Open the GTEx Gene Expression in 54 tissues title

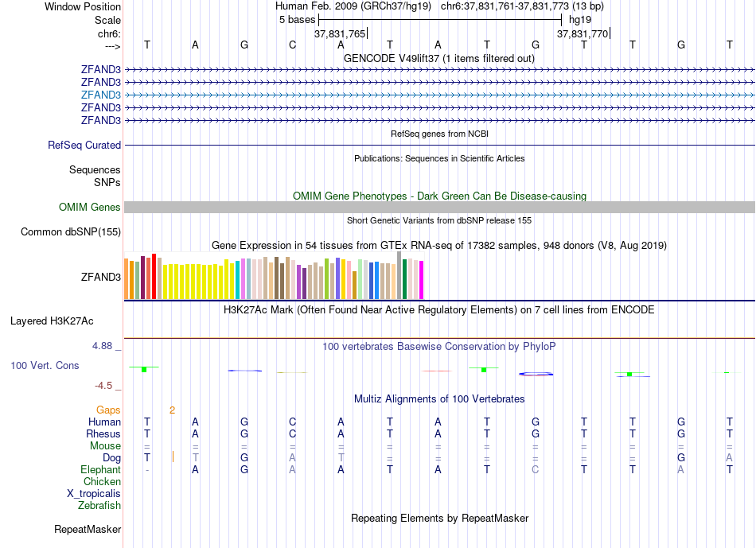coord(439,245)
